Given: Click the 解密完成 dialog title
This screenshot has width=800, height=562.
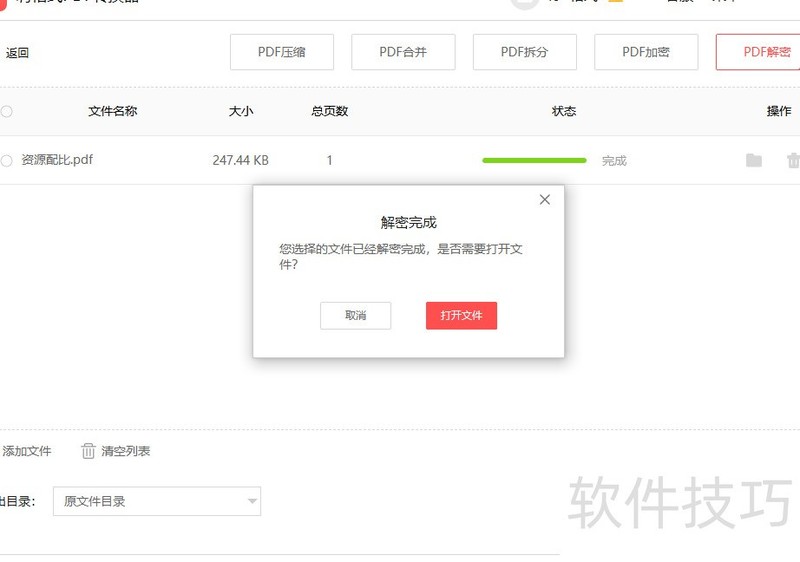Looking at the screenshot, I should pos(409,222).
